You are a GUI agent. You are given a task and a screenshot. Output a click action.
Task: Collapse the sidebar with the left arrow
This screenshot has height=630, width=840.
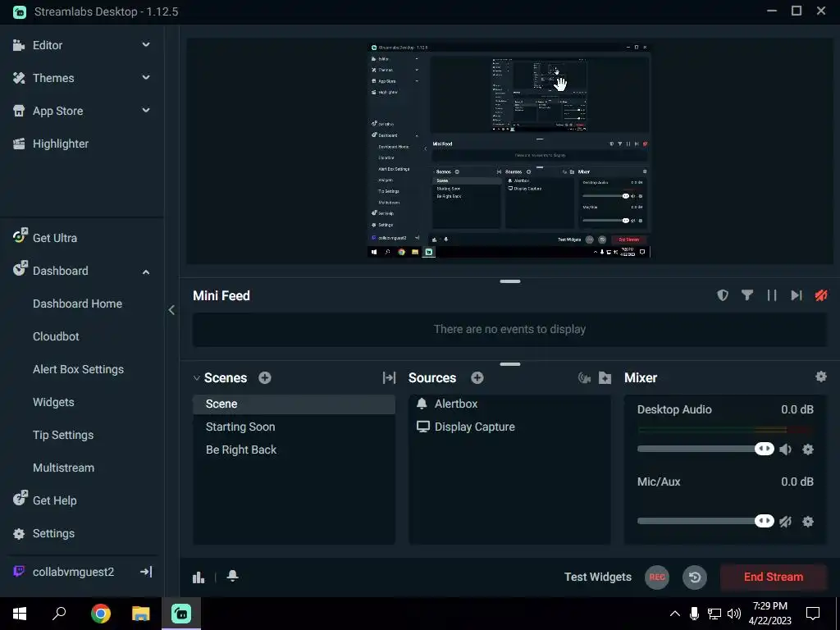pyautogui.click(x=171, y=310)
